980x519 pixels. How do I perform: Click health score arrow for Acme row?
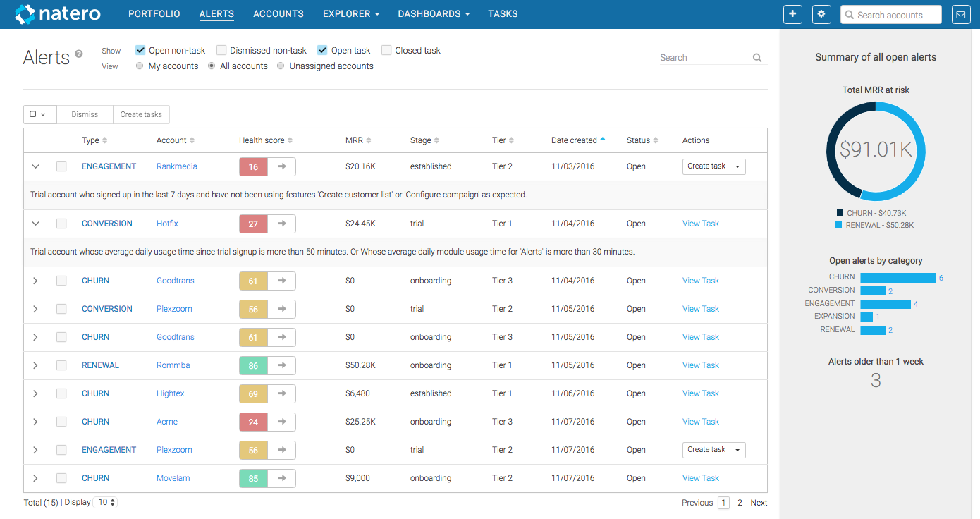pos(281,422)
